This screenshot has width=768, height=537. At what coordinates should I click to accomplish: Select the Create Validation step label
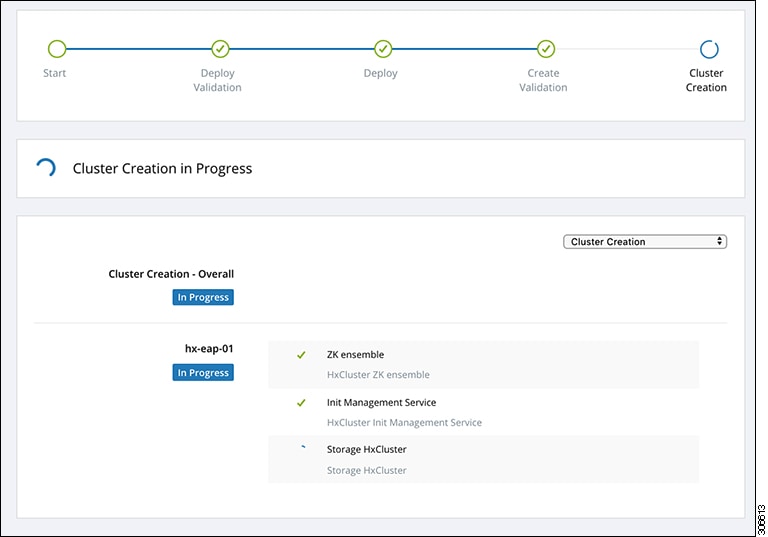pos(543,80)
